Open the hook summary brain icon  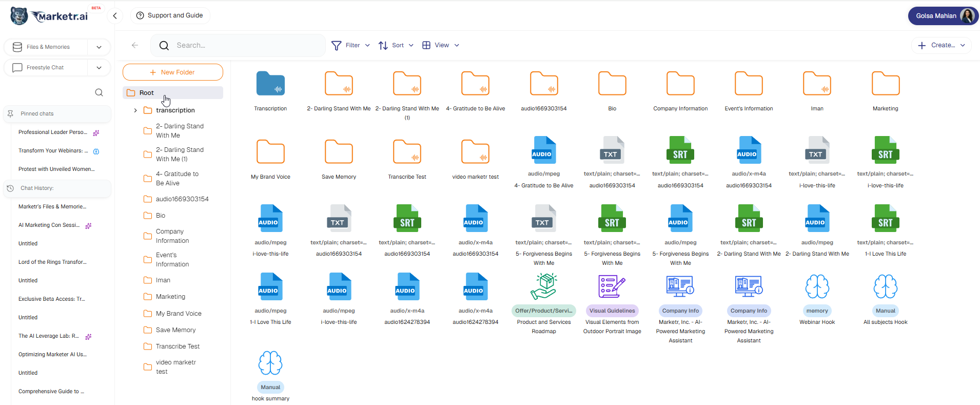pos(270,363)
